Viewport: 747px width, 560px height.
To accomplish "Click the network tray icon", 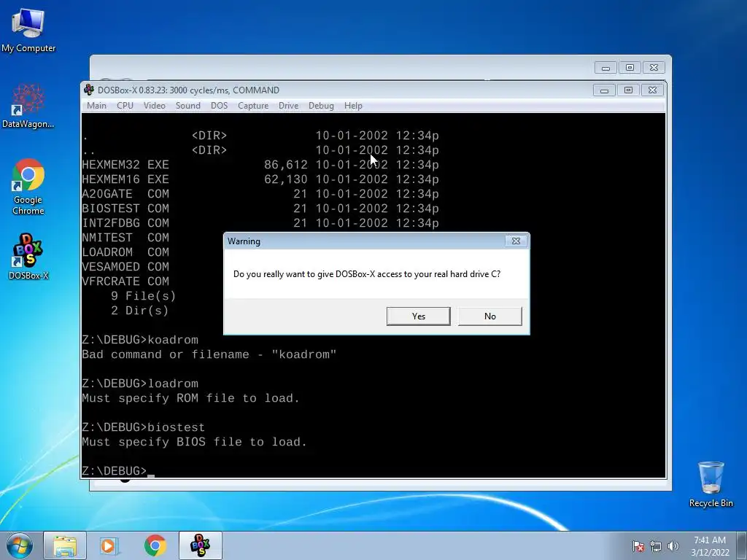I will pyautogui.click(x=656, y=546).
